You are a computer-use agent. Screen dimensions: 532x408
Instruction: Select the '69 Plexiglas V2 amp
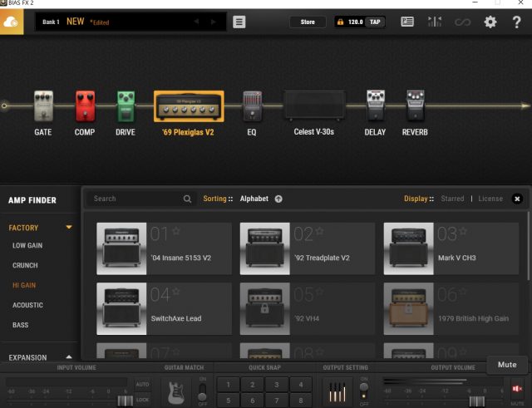click(189, 106)
